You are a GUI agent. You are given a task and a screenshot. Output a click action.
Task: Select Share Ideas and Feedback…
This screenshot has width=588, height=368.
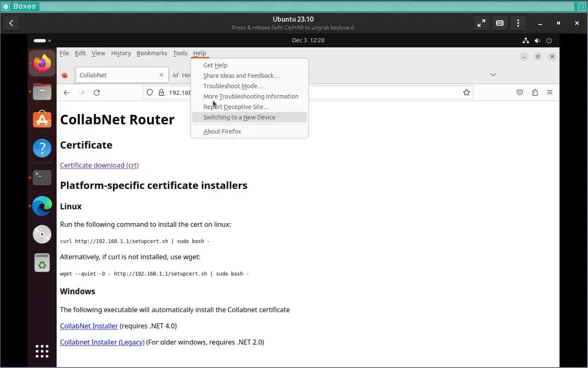tap(249, 75)
